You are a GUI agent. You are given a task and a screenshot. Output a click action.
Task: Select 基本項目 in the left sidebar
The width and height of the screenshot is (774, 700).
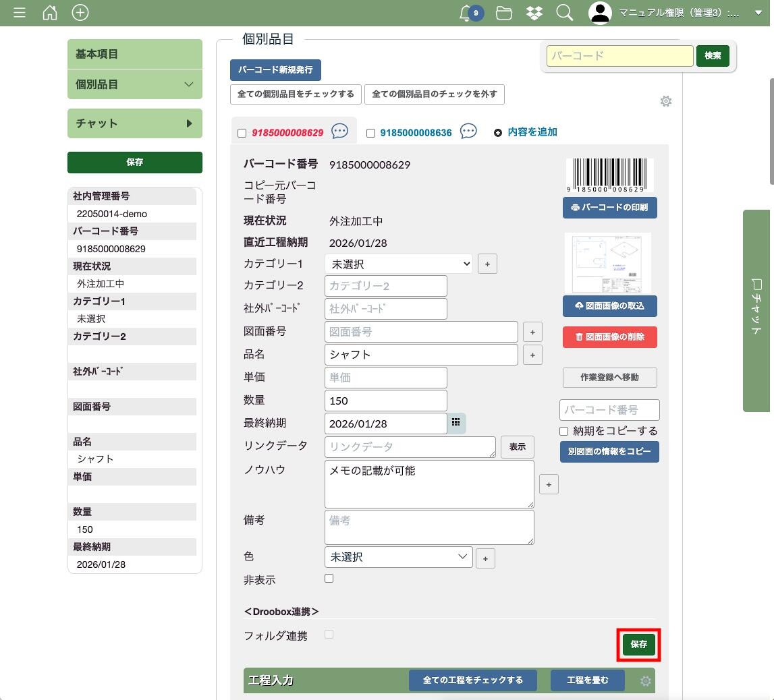pos(135,54)
